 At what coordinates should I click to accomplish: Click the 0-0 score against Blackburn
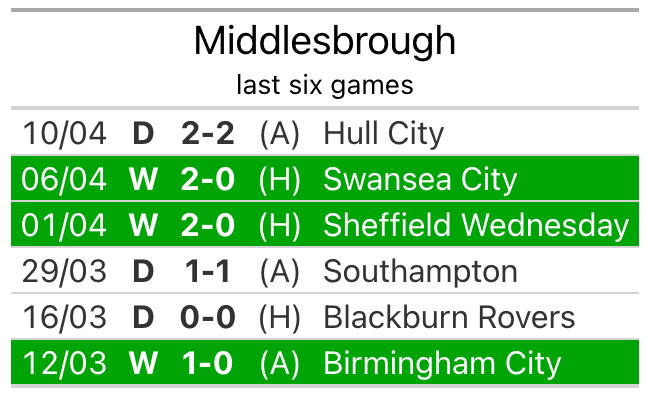pos(208,317)
